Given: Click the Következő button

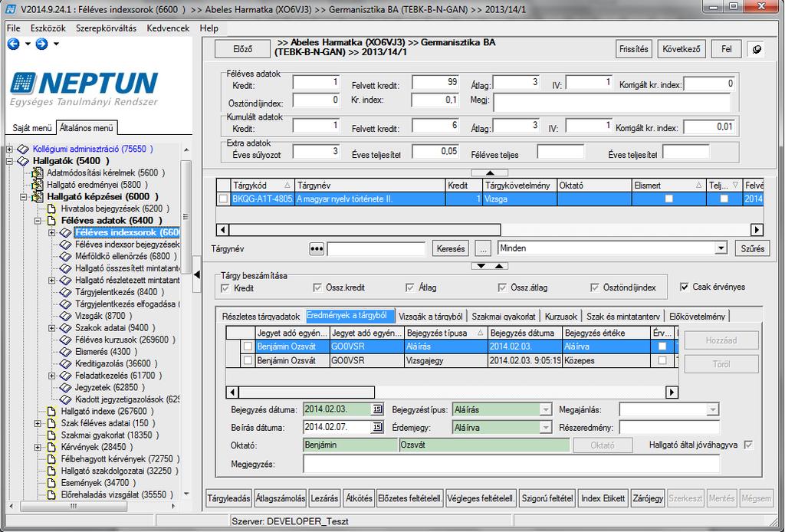Looking at the screenshot, I should click(682, 49).
